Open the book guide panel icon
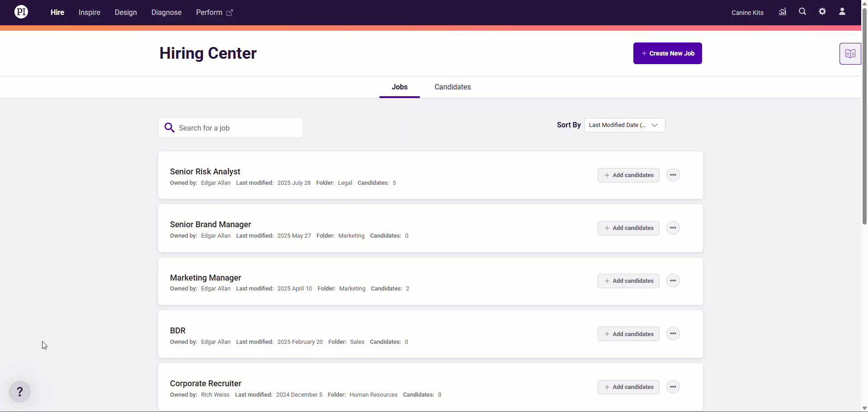The image size is (868, 412). 850,54
